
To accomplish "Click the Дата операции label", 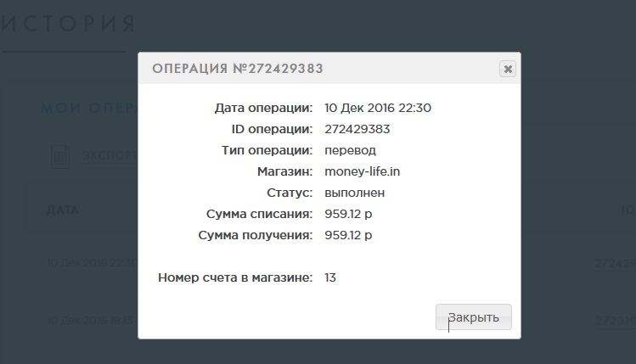I will 263,108.
